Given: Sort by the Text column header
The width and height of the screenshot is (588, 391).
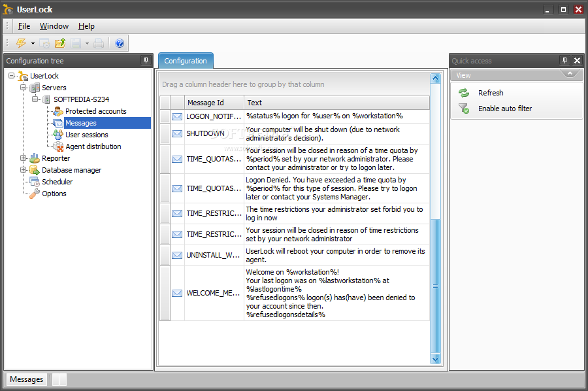Looking at the screenshot, I should 336,103.
